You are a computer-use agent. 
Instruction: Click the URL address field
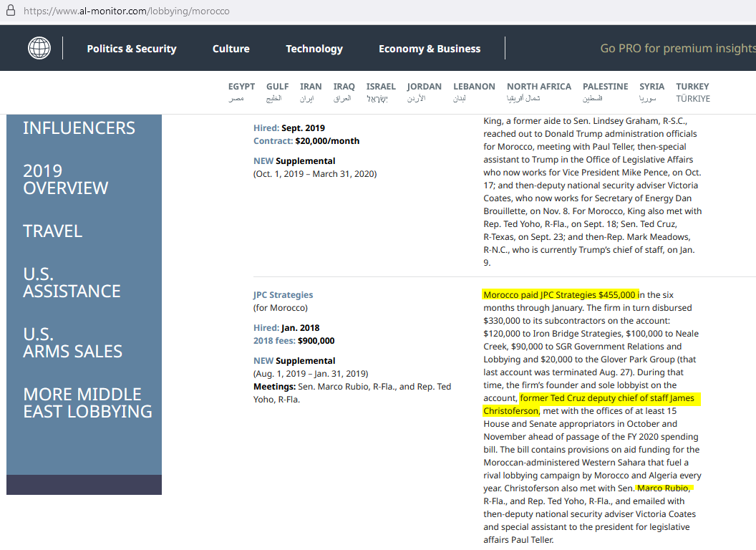tap(127, 11)
